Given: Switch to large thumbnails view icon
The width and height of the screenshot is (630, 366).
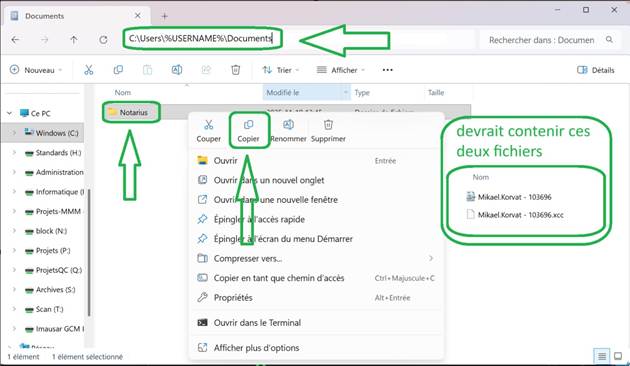Looking at the screenshot, I should (618, 356).
